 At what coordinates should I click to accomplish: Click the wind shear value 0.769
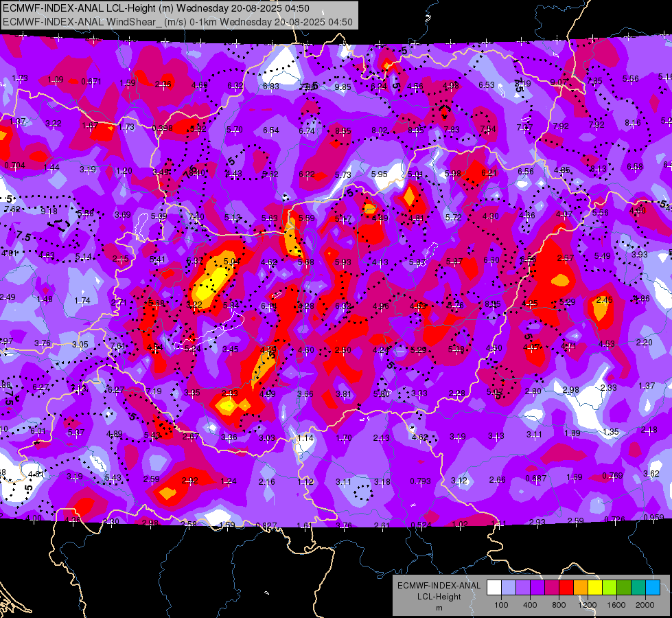click(x=613, y=475)
